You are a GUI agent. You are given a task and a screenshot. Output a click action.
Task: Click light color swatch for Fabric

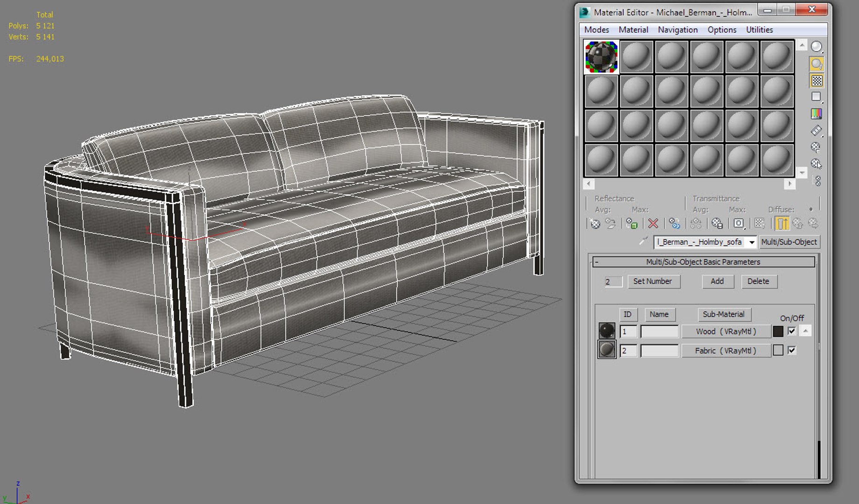pyautogui.click(x=778, y=350)
